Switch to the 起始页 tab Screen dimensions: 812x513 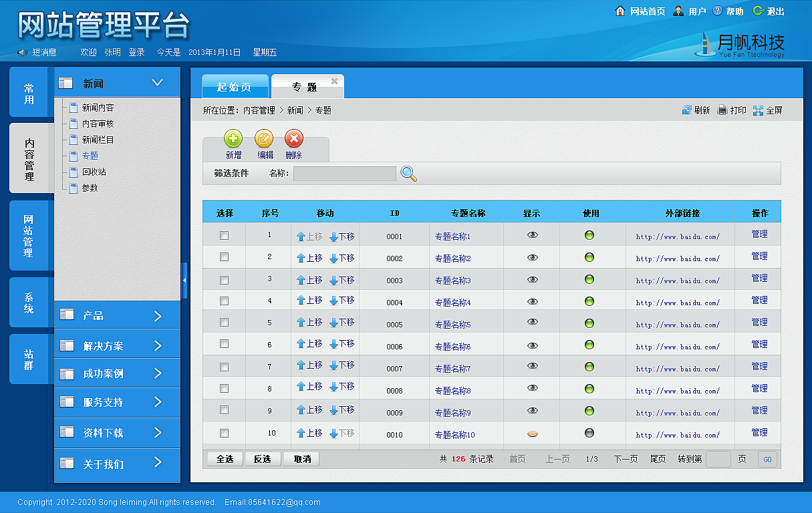235,87
